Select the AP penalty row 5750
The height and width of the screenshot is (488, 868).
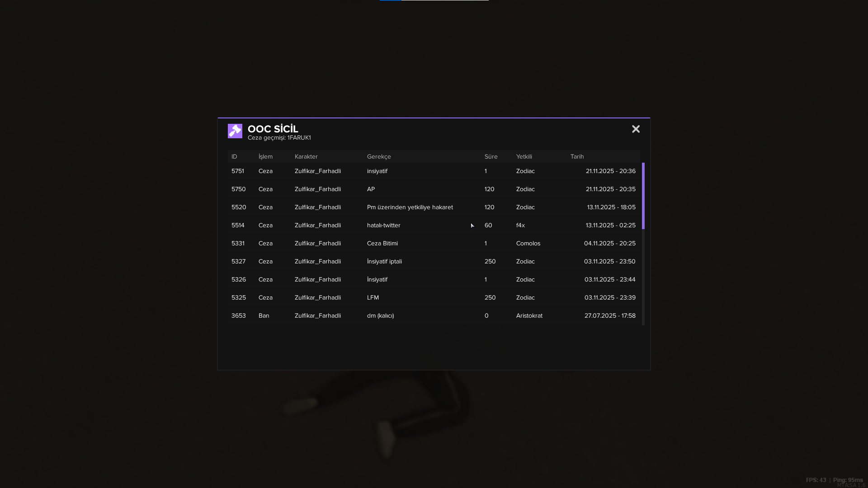pos(434,189)
